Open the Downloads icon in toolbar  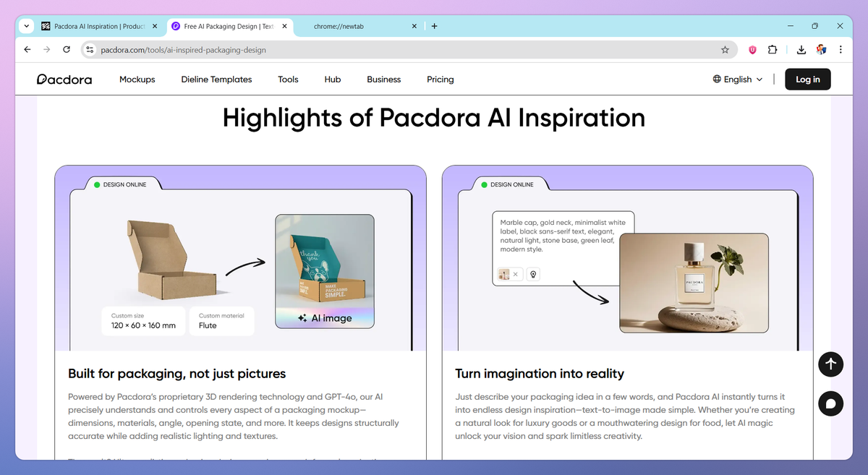click(801, 50)
